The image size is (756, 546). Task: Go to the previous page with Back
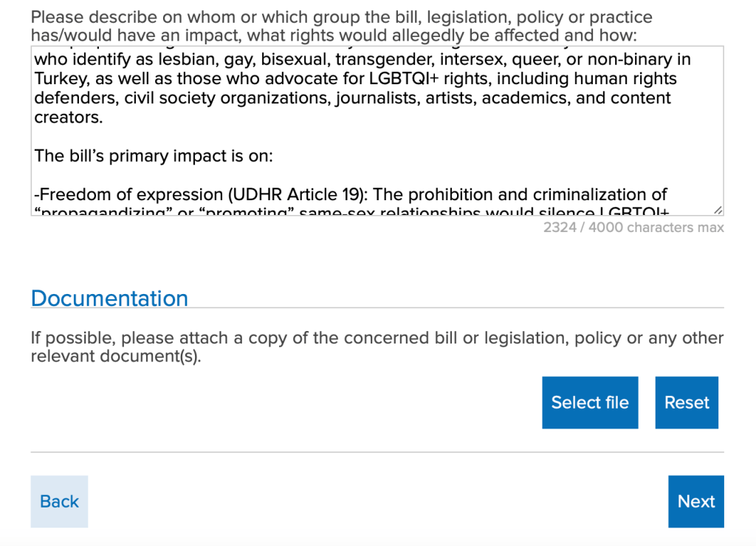pyautogui.click(x=59, y=502)
